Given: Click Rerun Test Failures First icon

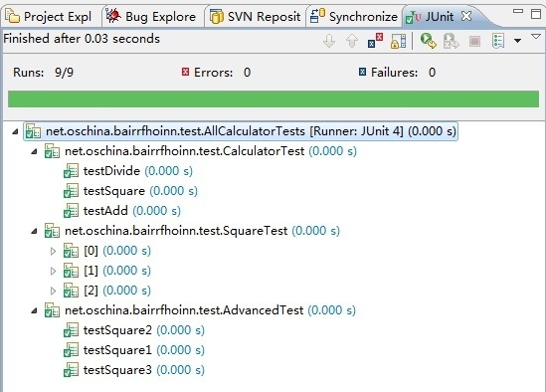Looking at the screenshot, I should 451,41.
